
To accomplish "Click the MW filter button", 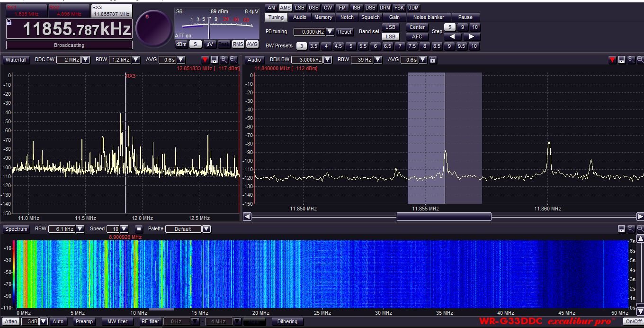I will pyautogui.click(x=117, y=321).
